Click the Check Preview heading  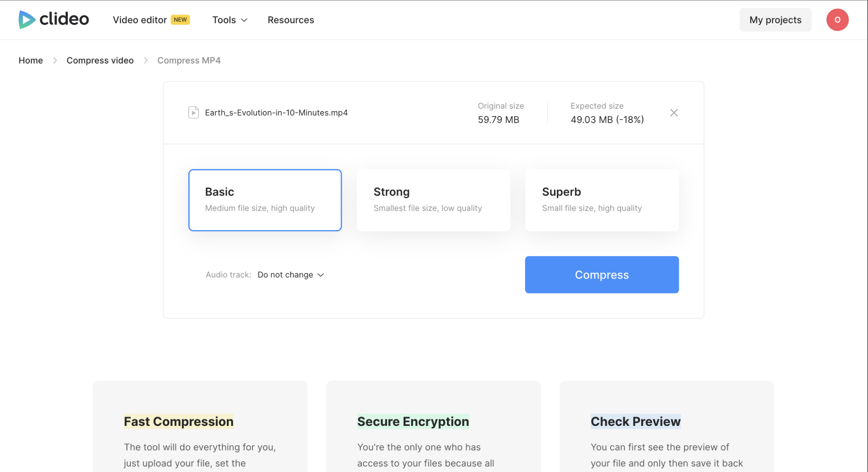click(x=636, y=422)
